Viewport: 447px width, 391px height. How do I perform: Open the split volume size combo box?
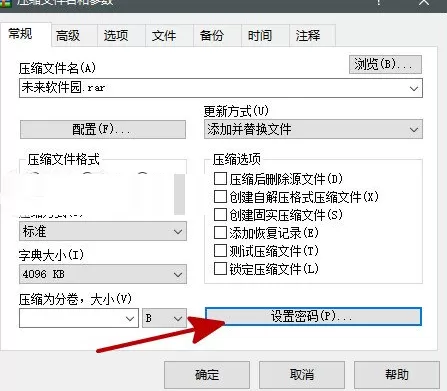coord(79,318)
